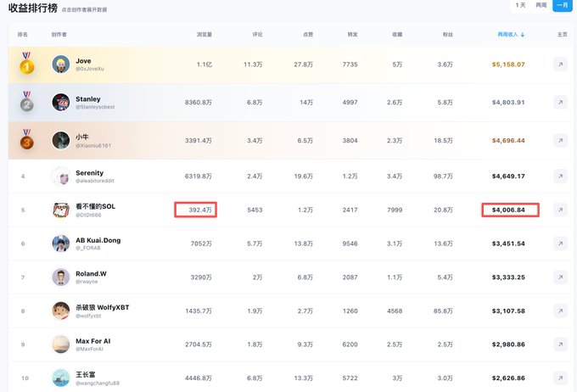Expand creator Jove's row by name
Screen dimensions: 577x392
click(83, 61)
